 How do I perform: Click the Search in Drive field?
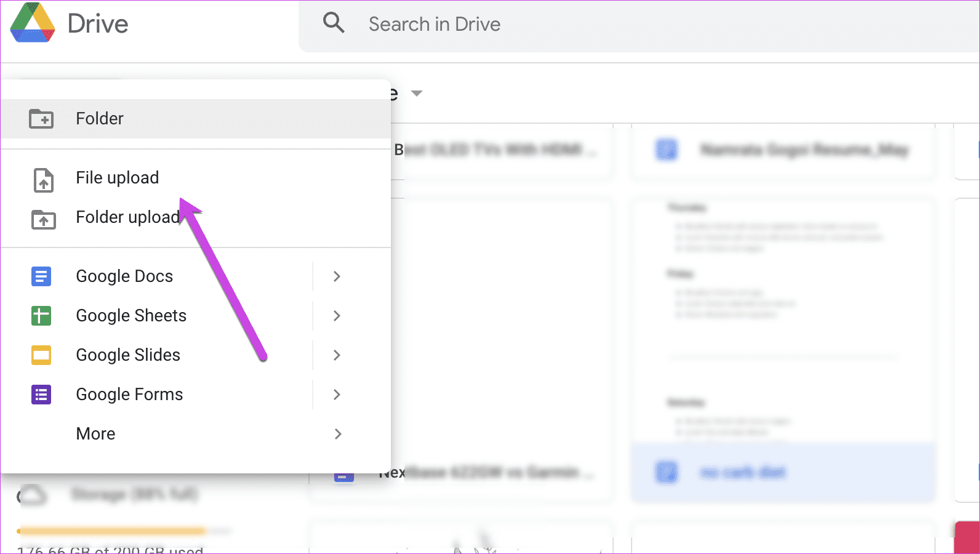[x=639, y=25]
